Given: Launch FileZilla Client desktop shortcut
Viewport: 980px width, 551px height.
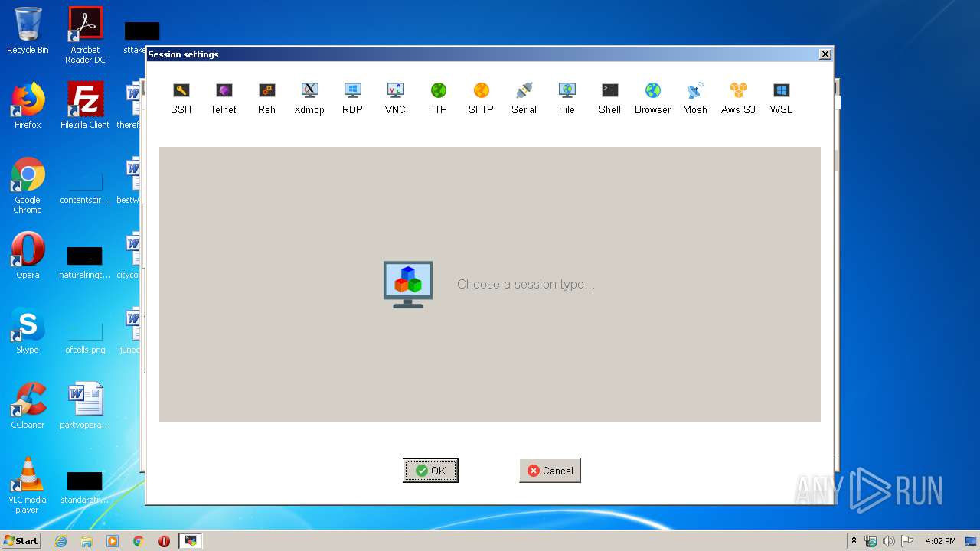Looking at the screenshot, I should pyautogui.click(x=85, y=106).
